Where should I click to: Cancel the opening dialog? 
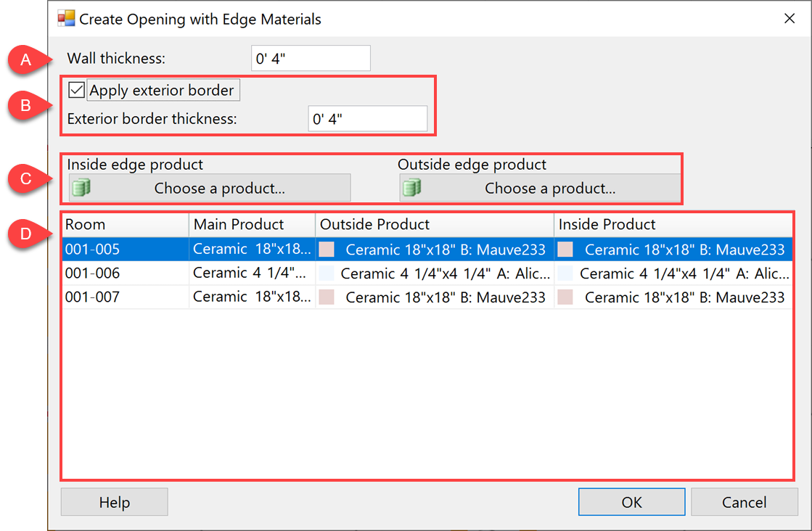pyautogui.click(x=745, y=502)
